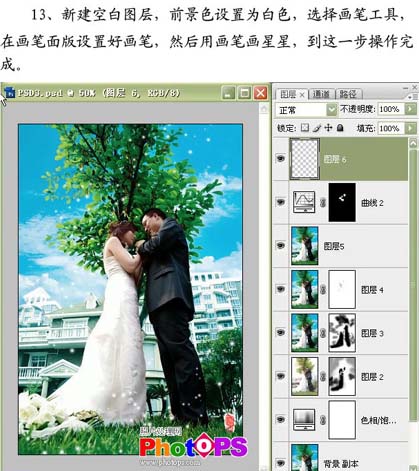Click the link icon on 图层 2
Screen dimensions: 419x471
coord(323,377)
